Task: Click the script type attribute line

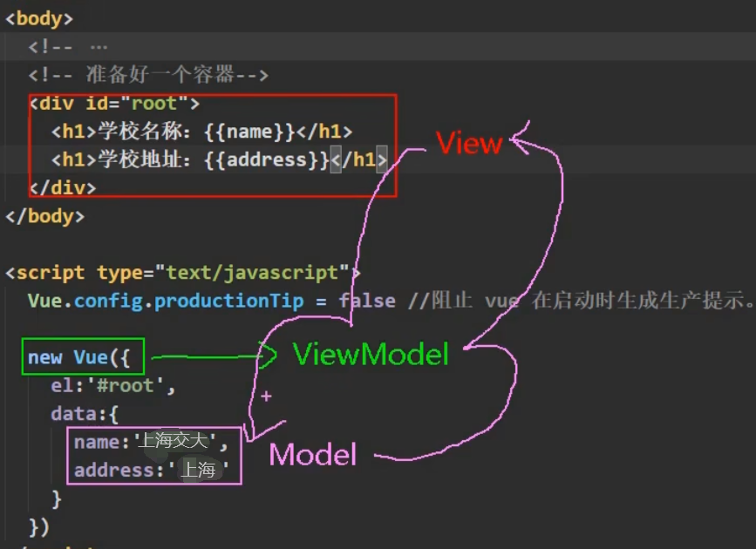Action: pyautogui.click(x=183, y=273)
